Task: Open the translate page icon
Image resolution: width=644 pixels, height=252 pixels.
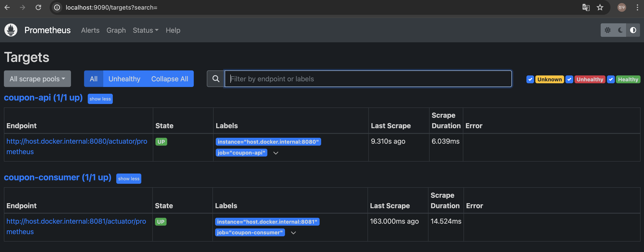Action: (x=586, y=7)
